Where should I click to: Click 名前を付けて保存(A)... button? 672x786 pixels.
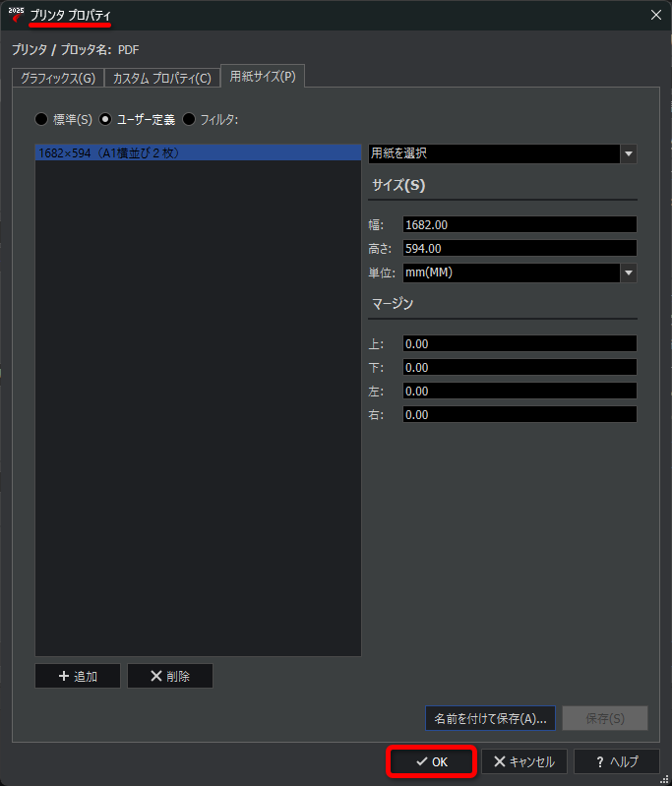(490, 718)
